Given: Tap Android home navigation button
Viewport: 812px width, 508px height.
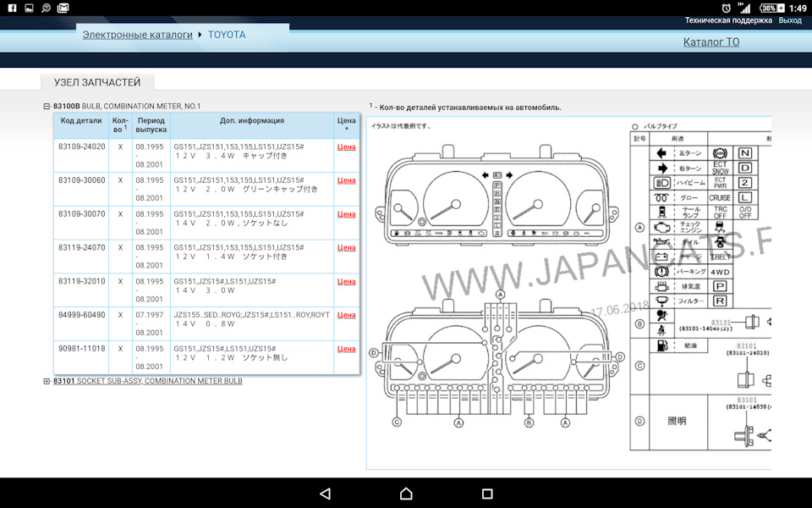Looking at the screenshot, I should click(x=406, y=494).
